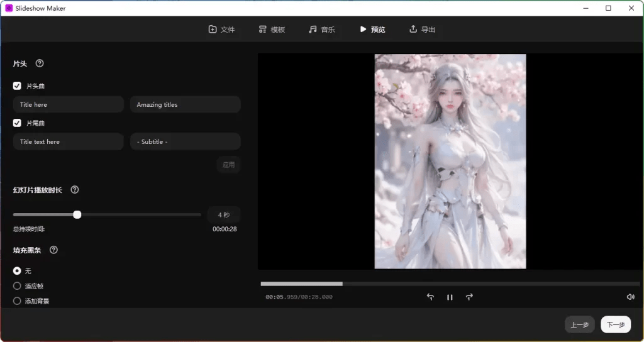644x342 pixels.
Task: Select the 适应帧 radio option
Action: pyautogui.click(x=17, y=286)
